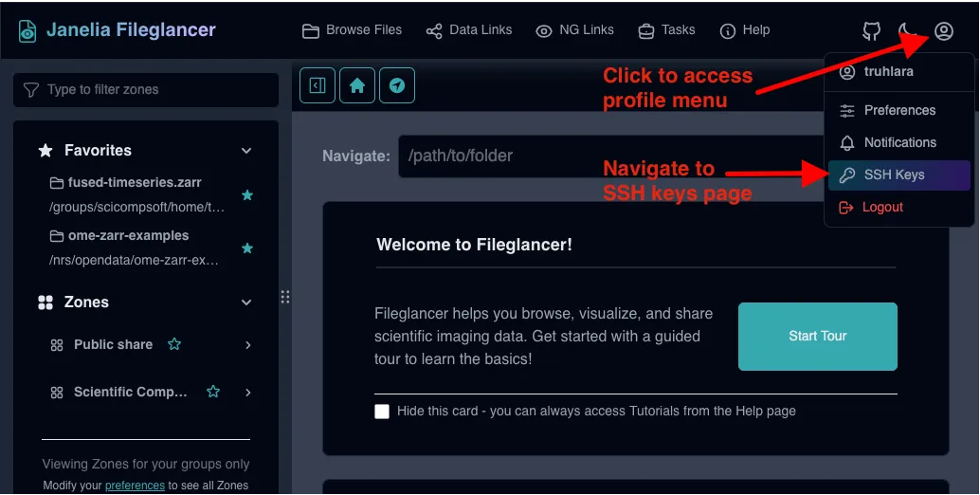The image size is (980, 495).
Task: Open NG Links page
Action: 575,30
